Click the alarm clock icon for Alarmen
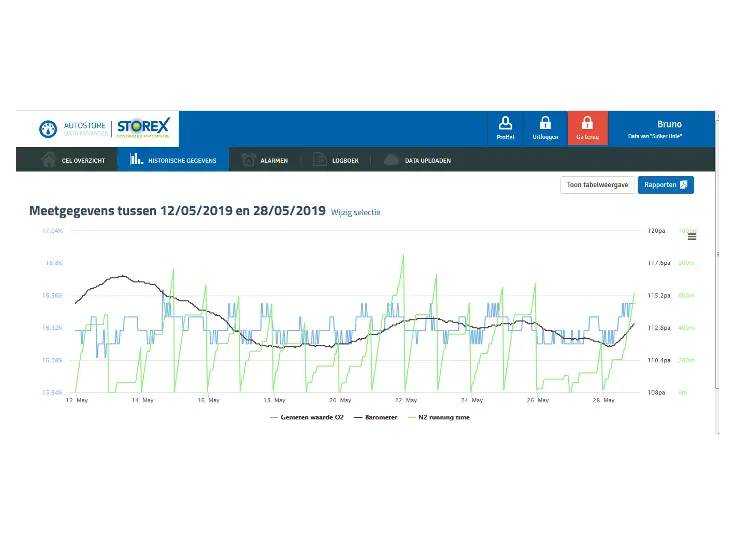The height and width of the screenshot is (544, 735). point(248,160)
